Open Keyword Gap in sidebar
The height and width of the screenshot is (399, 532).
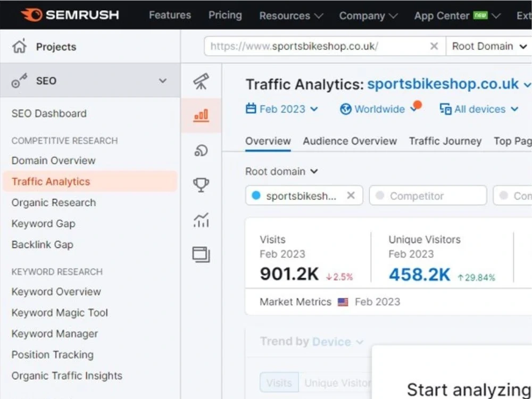coord(44,224)
